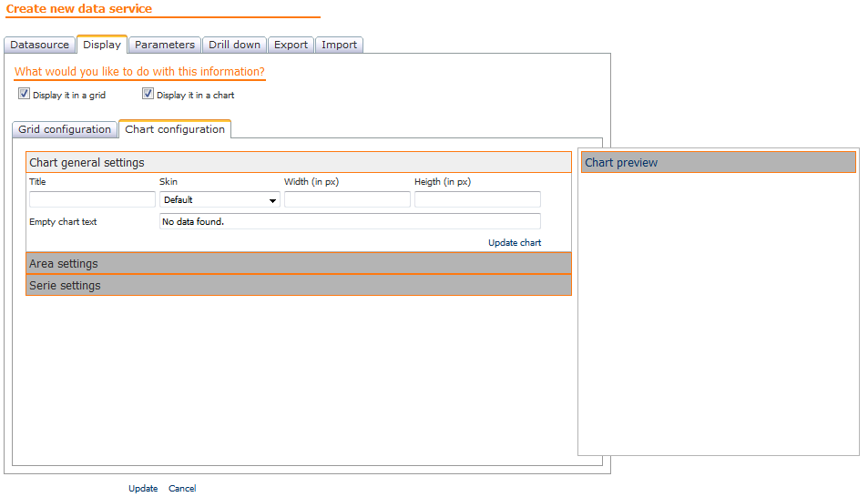Click the Update chart link

pos(515,243)
